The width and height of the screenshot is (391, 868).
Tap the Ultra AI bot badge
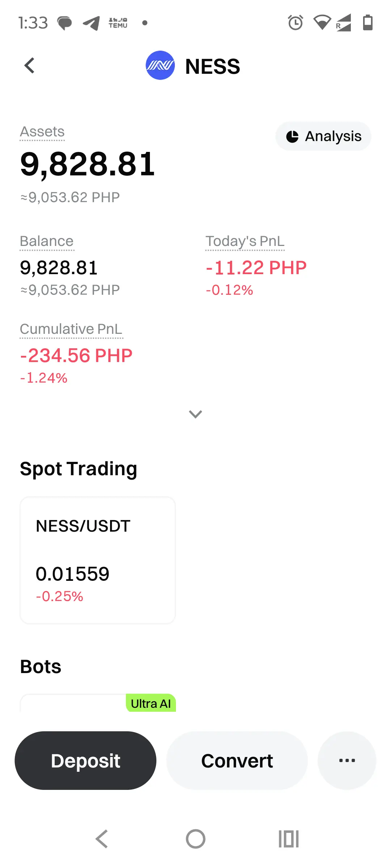coord(151,703)
